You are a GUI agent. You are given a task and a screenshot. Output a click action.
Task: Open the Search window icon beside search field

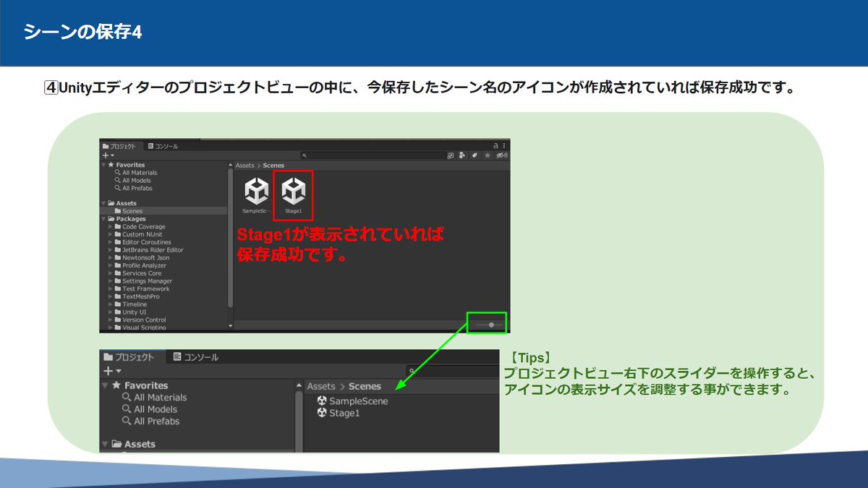click(451, 155)
